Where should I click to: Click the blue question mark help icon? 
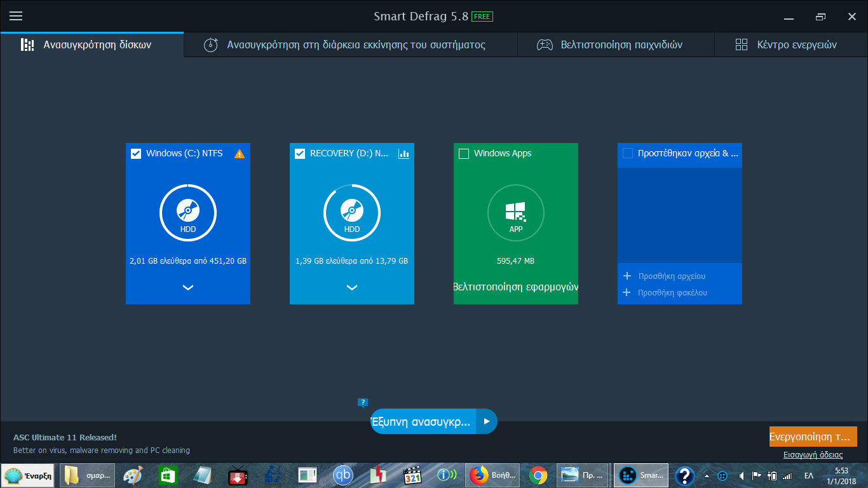[x=363, y=402]
